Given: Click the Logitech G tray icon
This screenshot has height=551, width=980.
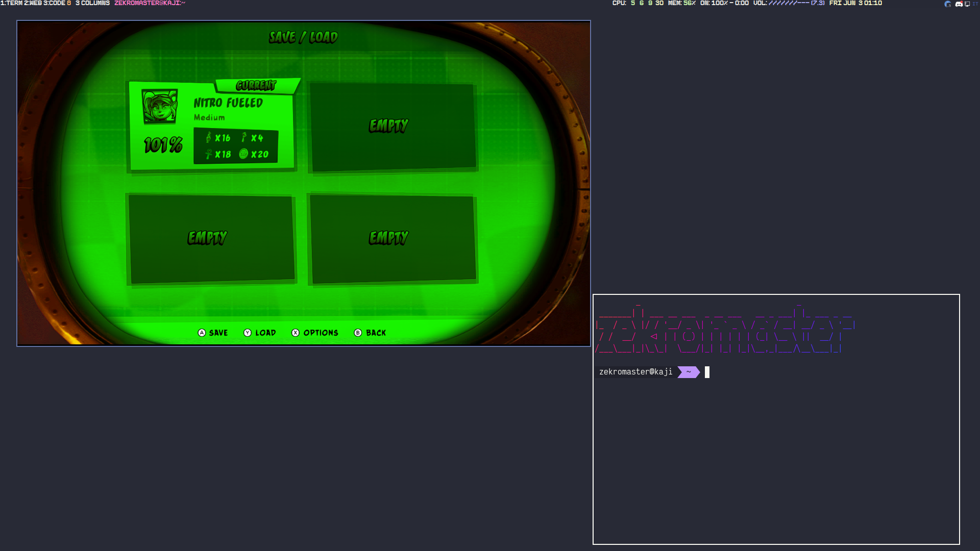Looking at the screenshot, I should pos(948,4).
